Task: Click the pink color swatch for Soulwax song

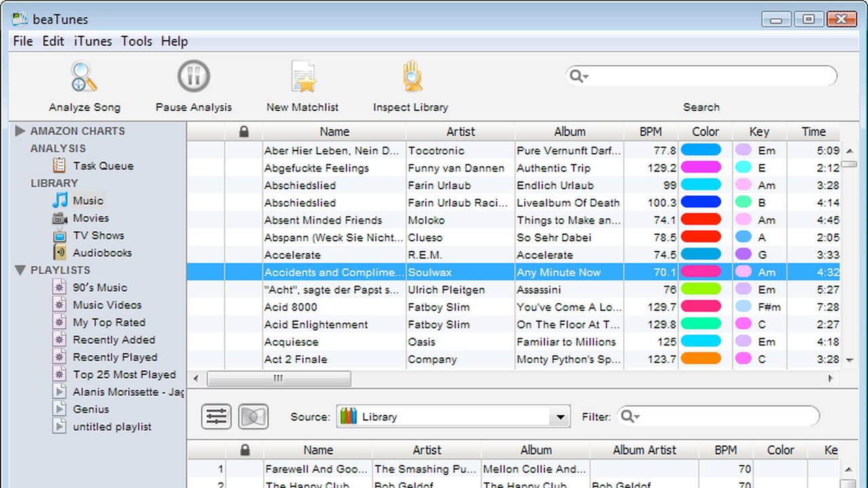Action: [701, 272]
